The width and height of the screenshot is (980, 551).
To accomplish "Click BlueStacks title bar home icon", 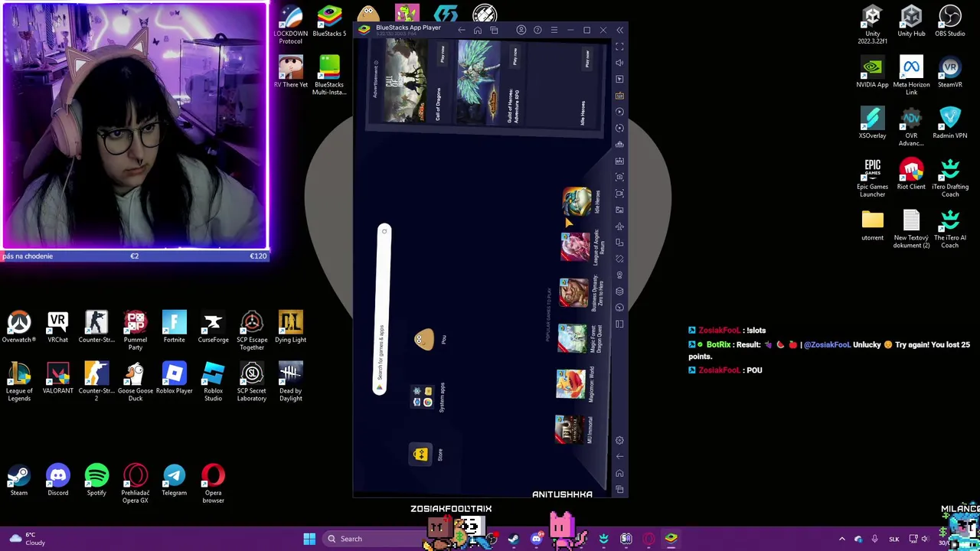I will [x=478, y=31].
